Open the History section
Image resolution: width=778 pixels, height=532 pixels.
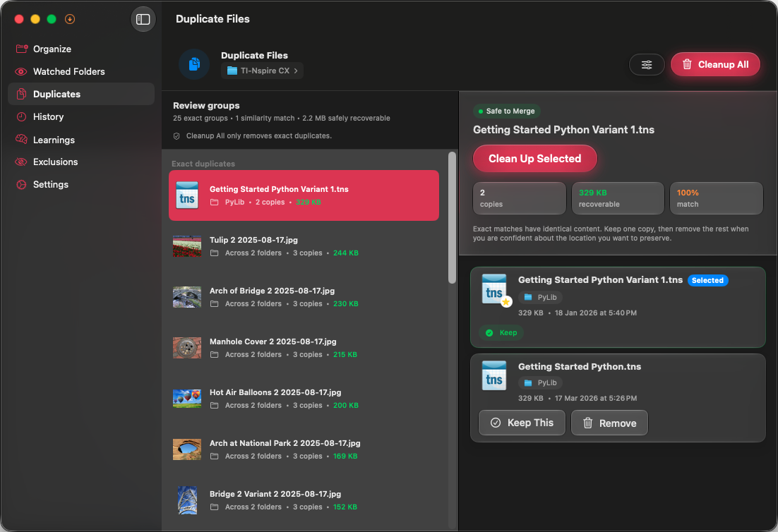click(x=81, y=117)
